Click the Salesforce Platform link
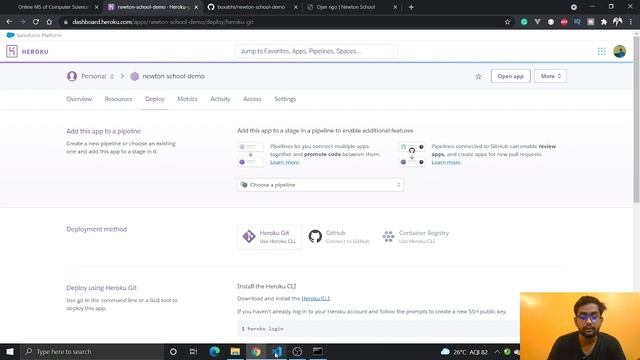Image resolution: width=640 pixels, height=360 pixels. 34,35
